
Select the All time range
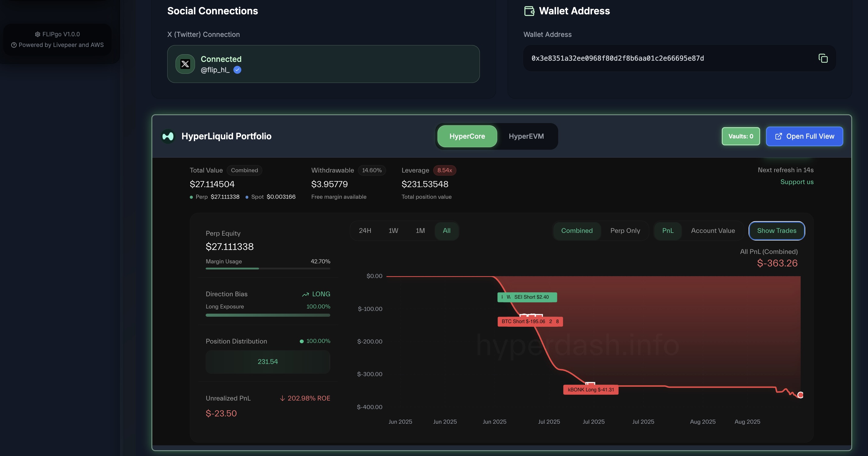pyautogui.click(x=446, y=230)
